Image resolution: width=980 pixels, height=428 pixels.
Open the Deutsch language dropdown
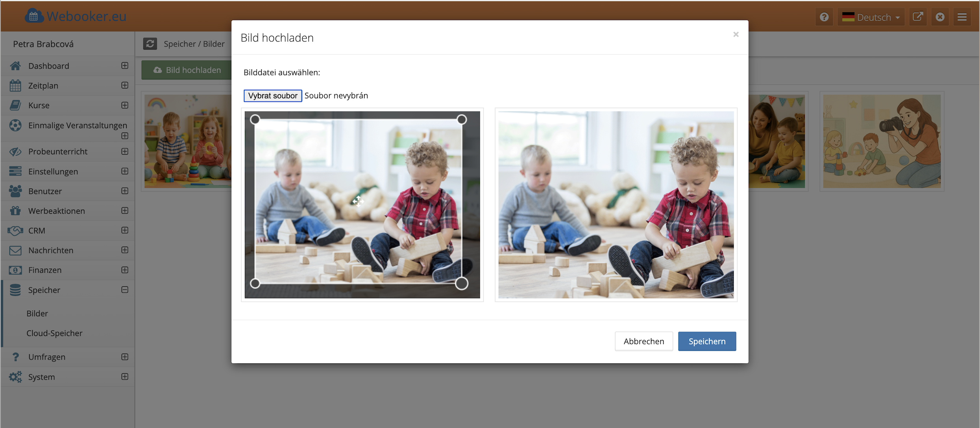[871, 17]
